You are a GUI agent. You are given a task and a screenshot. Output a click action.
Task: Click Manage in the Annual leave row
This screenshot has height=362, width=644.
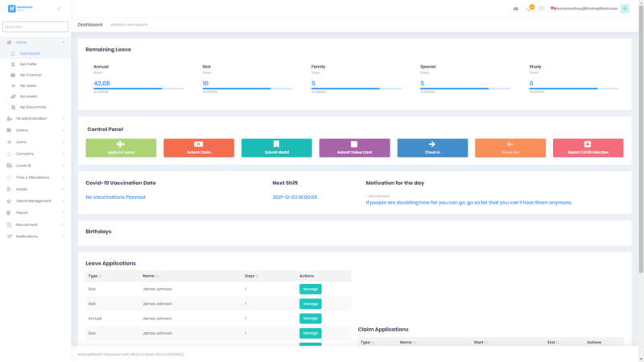311,319
